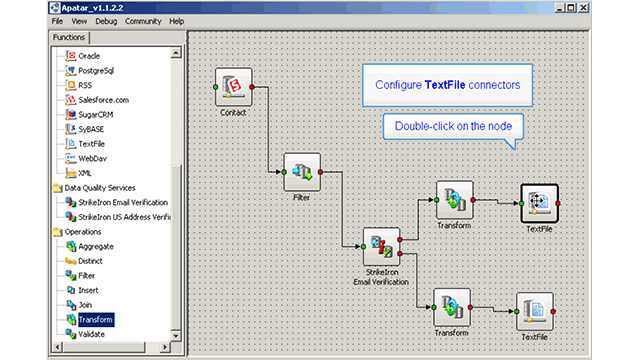Select the PostgreSql connector icon

tap(71, 71)
